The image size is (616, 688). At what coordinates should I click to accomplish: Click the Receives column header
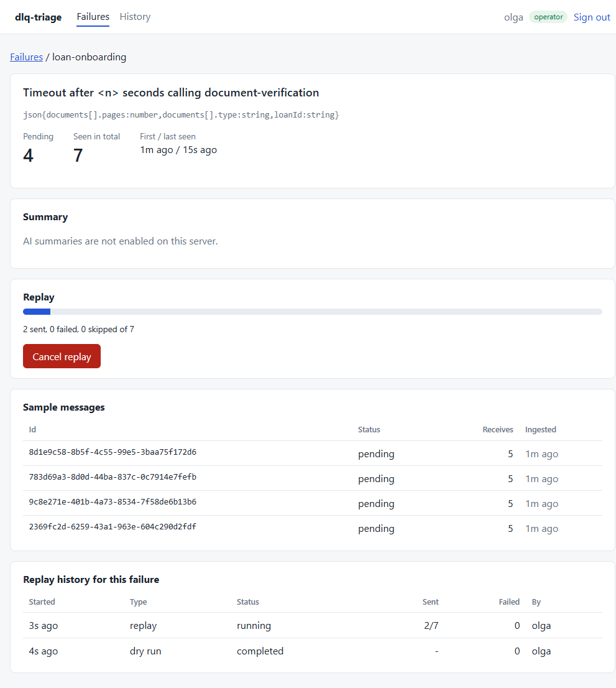[498, 430]
